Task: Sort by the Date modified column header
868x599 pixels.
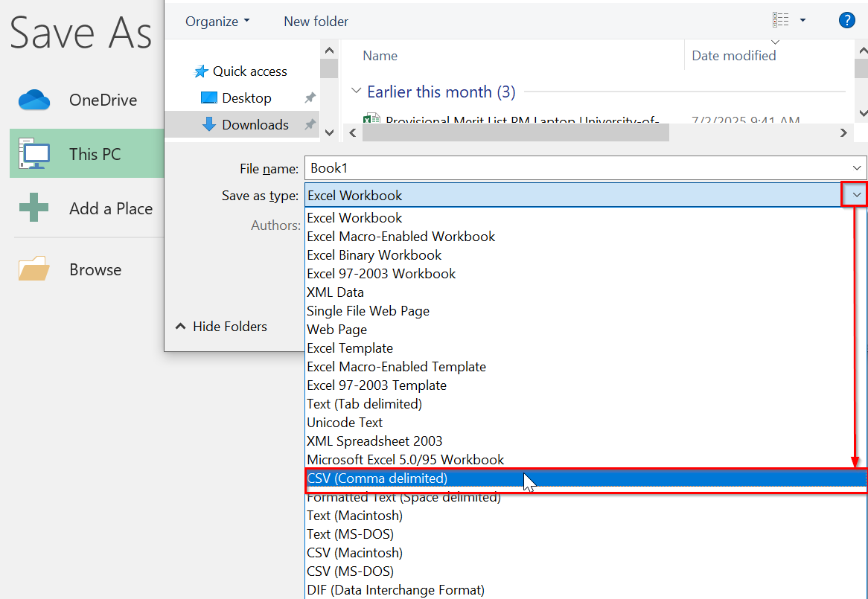Action: click(x=733, y=55)
